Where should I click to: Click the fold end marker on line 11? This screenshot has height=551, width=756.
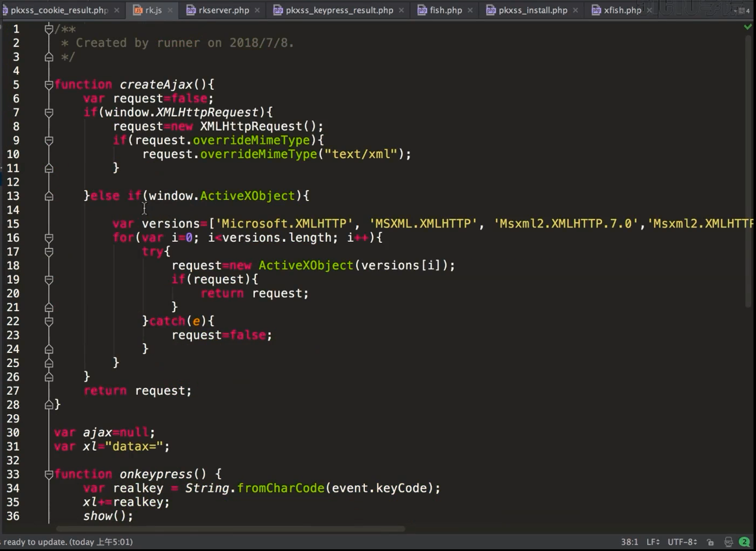click(49, 168)
